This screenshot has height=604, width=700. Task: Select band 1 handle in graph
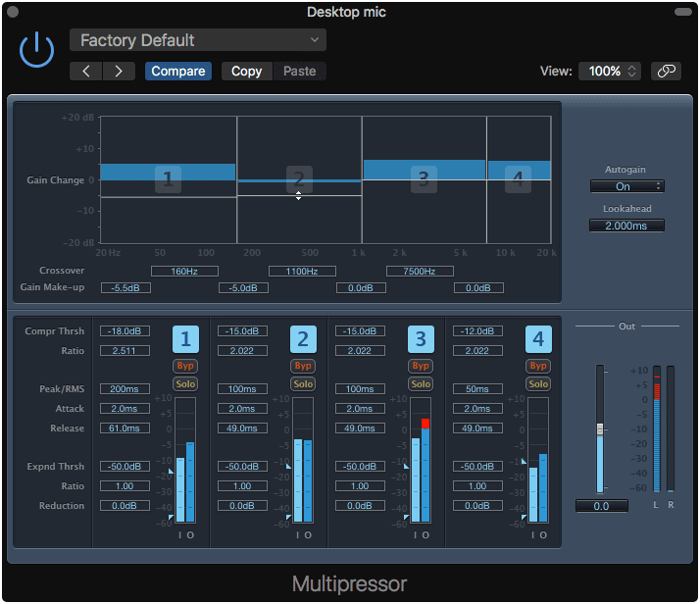click(x=168, y=179)
